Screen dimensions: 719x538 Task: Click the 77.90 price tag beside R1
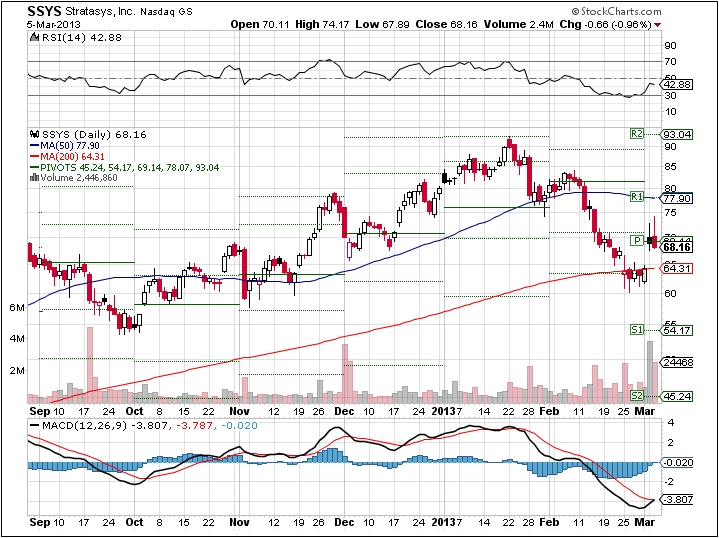[678, 198]
